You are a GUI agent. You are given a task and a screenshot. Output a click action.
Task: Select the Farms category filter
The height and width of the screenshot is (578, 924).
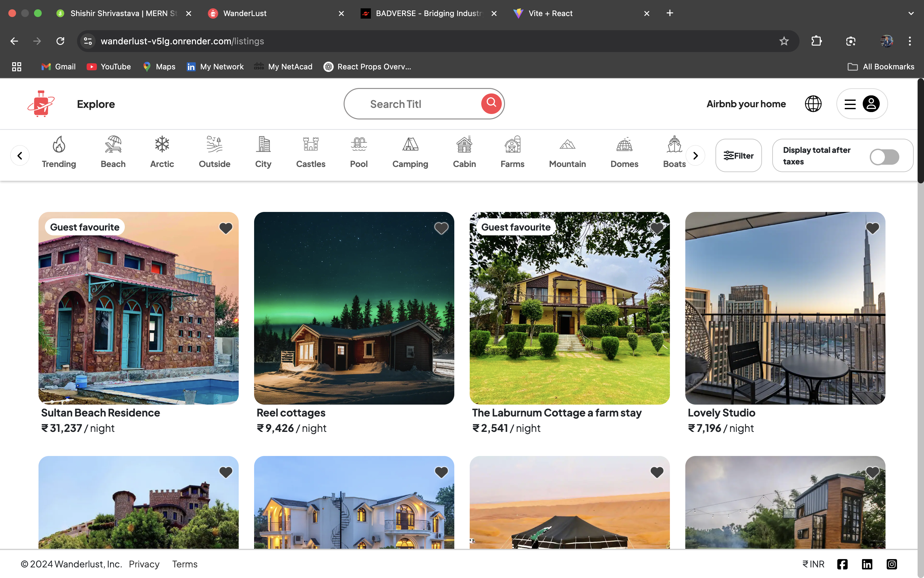(512, 152)
